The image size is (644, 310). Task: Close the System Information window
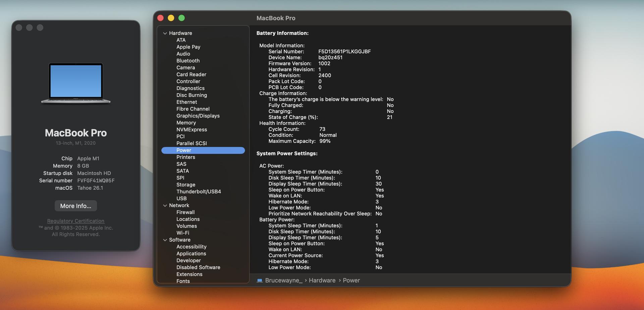[x=161, y=18]
